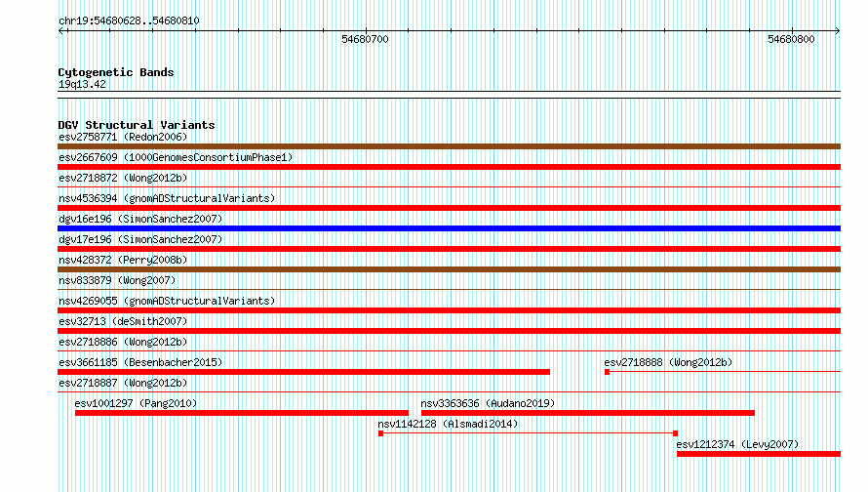
Task: Click the red bar of esv3661185
Action: click(304, 372)
